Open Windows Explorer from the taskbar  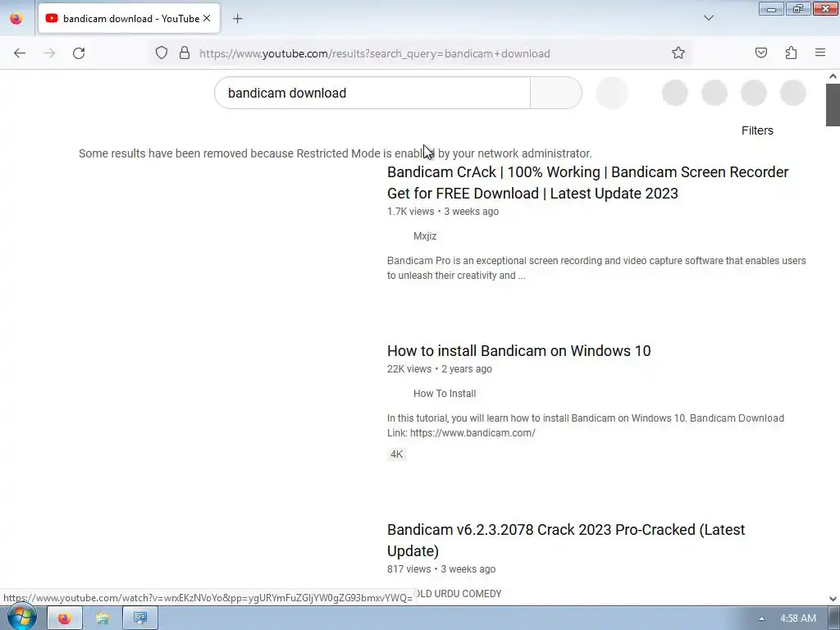(103, 619)
